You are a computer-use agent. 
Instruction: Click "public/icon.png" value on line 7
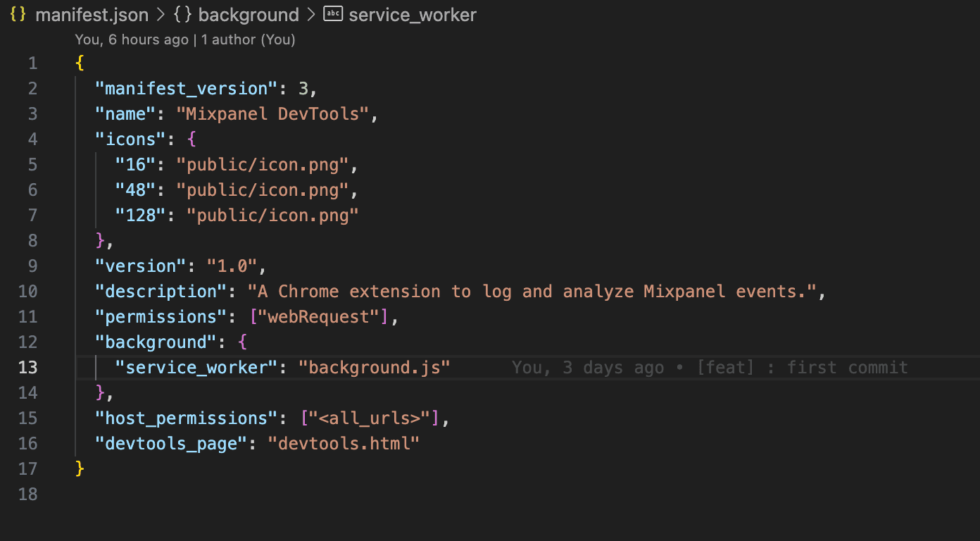tap(273, 216)
